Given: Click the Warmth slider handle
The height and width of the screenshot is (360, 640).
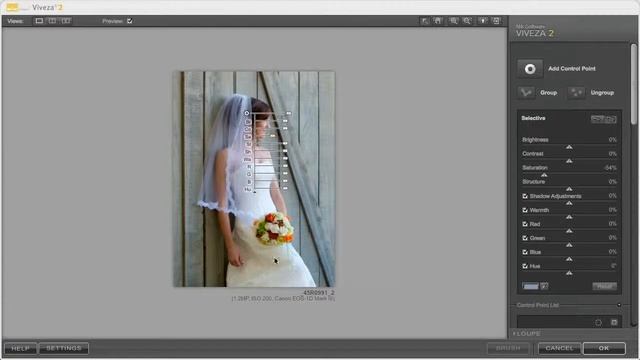Looking at the screenshot, I should click(569, 217).
